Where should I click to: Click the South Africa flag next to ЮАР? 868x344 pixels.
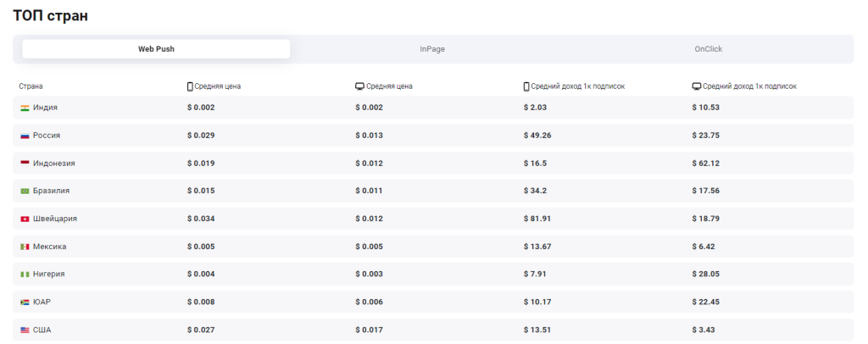tap(25, 302)
